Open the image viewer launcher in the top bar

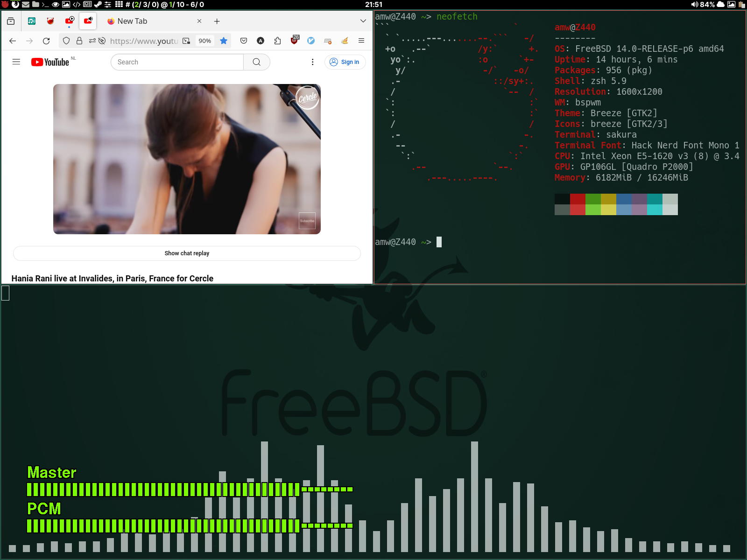point(66,5)
